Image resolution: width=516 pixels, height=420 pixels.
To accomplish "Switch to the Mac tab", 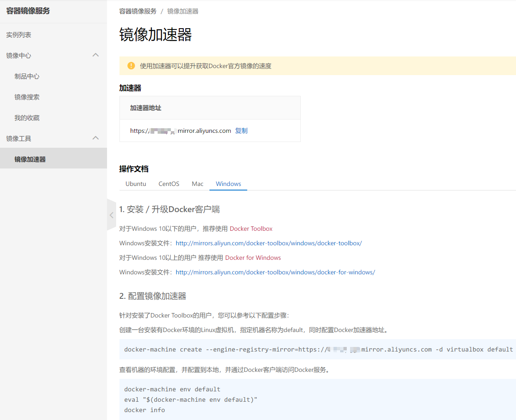I will point(197,184).
